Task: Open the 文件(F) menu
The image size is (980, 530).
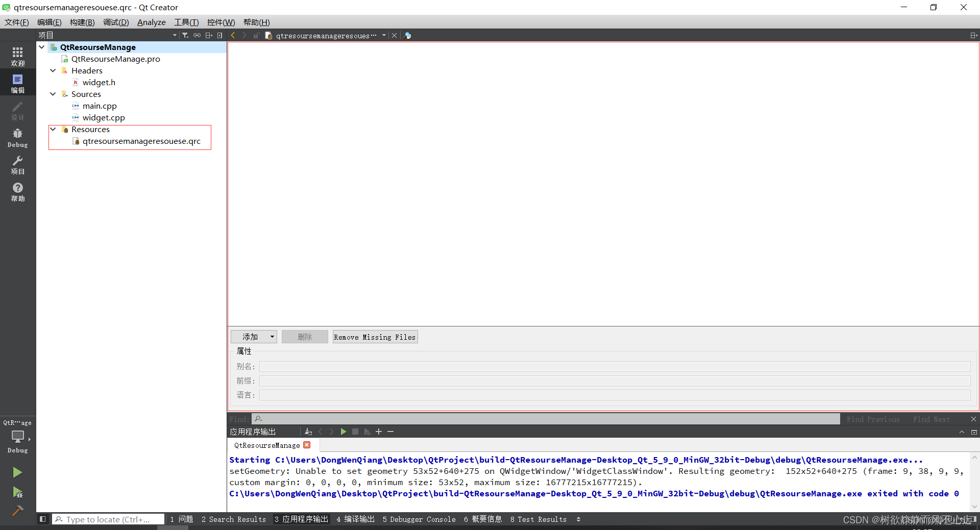Action: pyautogui.click(x=17, y=22)
